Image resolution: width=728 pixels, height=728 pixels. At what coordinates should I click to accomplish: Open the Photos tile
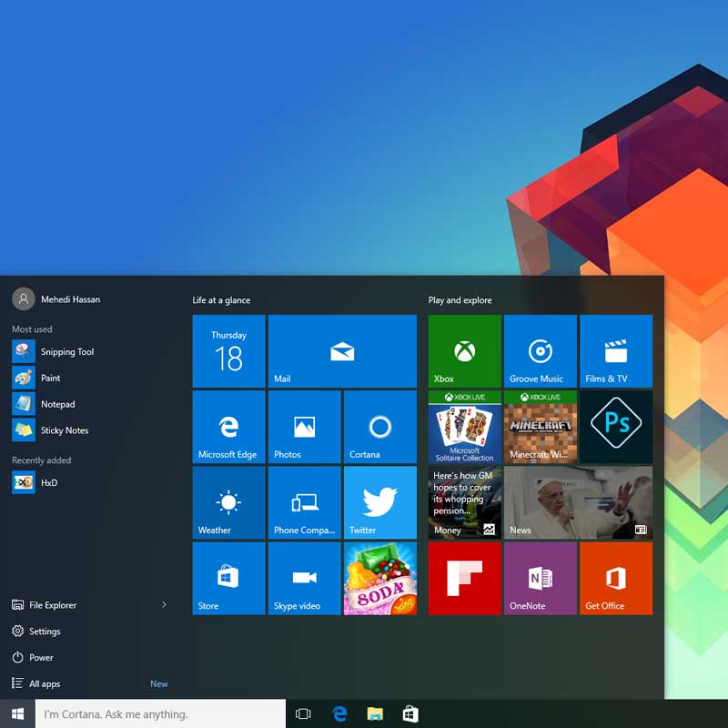pos(304,427)
